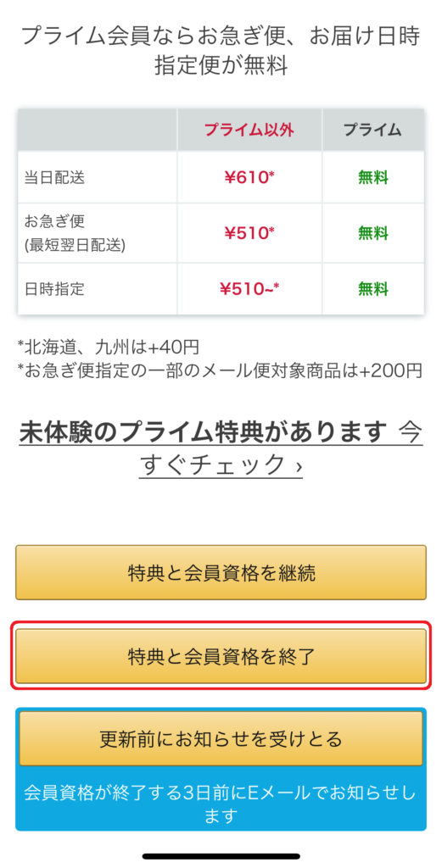Viewport: 442px width, 868px height.
Task: Tap the iOS home indicator bar
Action: [221, 856]
